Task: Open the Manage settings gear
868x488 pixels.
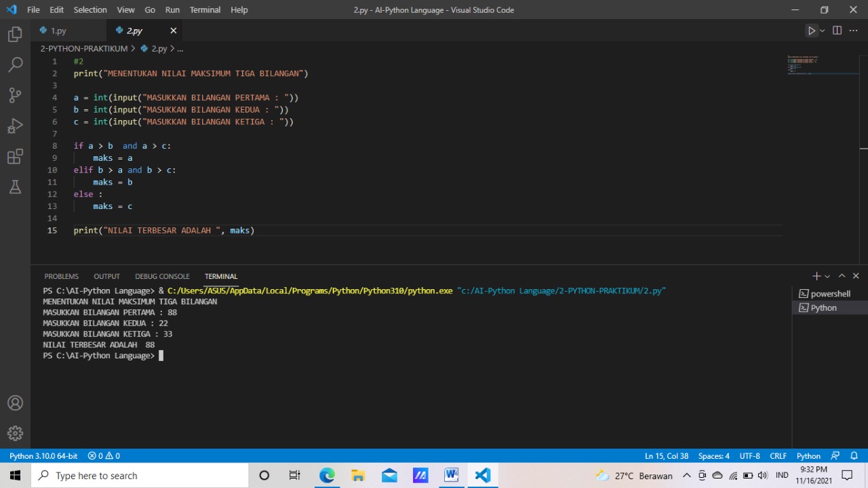Action: tap(15, 433)
